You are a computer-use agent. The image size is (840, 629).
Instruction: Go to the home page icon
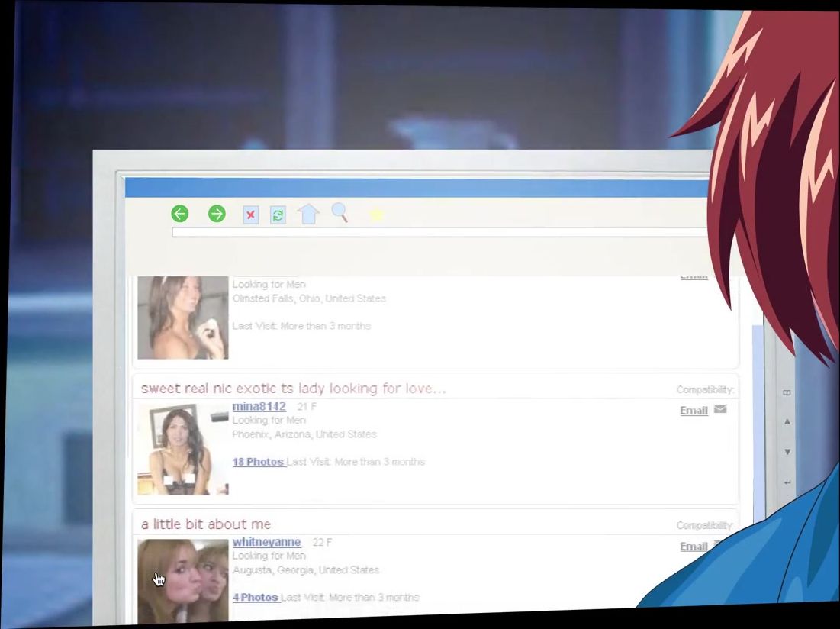pyautogui.click(x=307, y=214)
